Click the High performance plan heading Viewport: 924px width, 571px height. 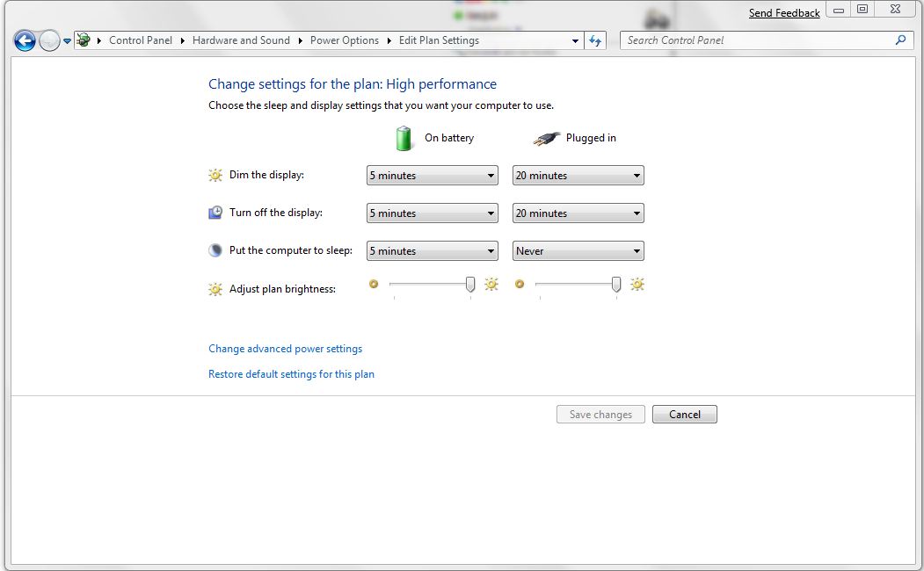click(x=353, y=84)
